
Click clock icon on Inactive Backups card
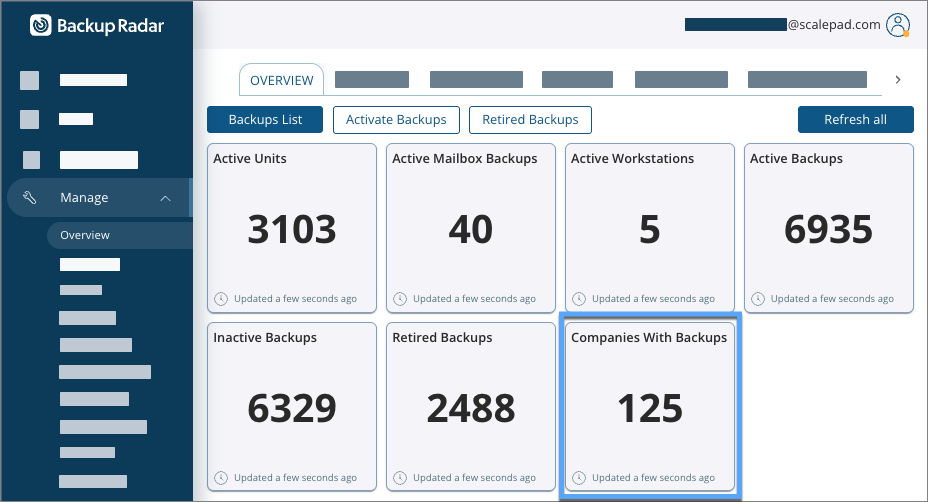[221, 478]
